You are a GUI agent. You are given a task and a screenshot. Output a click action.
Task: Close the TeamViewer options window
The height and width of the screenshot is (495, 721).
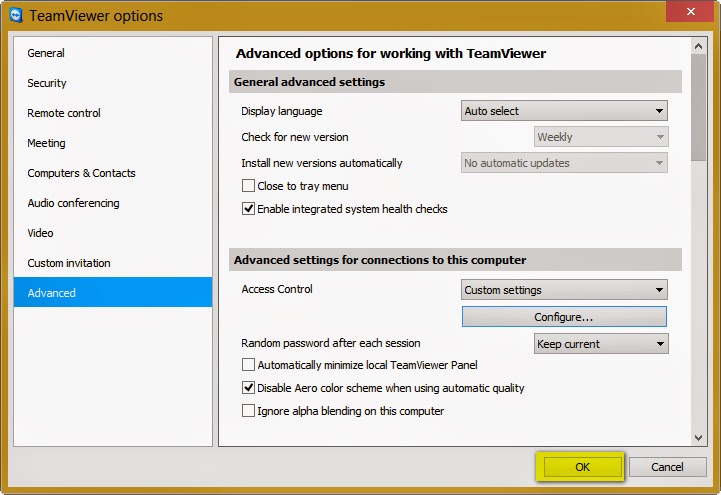690,11
